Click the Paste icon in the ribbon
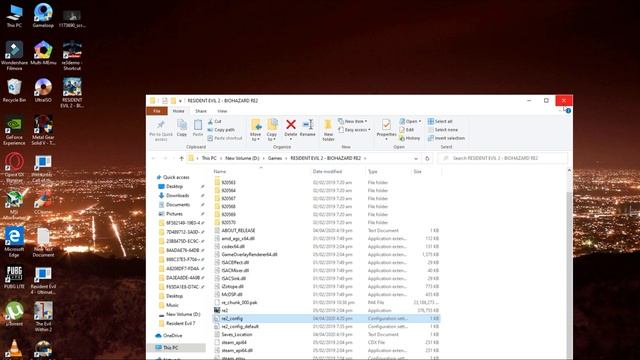The width and height of the screenshot is (640, 360). (198, 128)
